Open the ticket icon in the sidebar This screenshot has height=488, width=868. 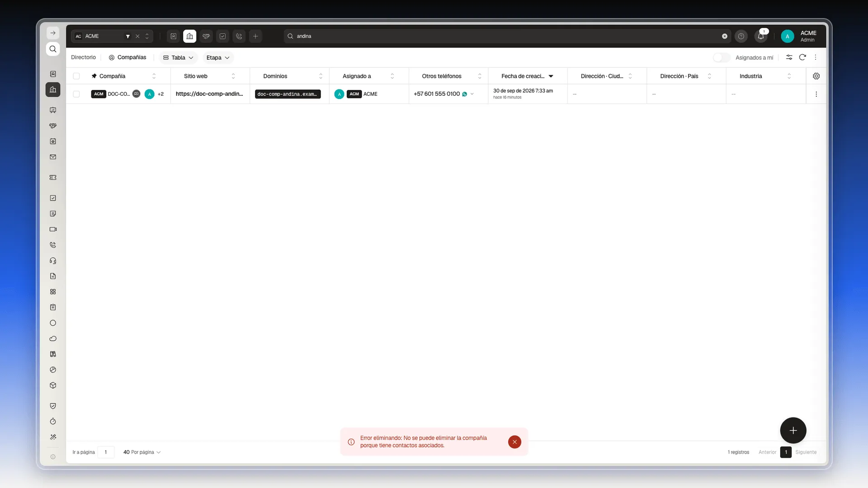tap(53, 178)
